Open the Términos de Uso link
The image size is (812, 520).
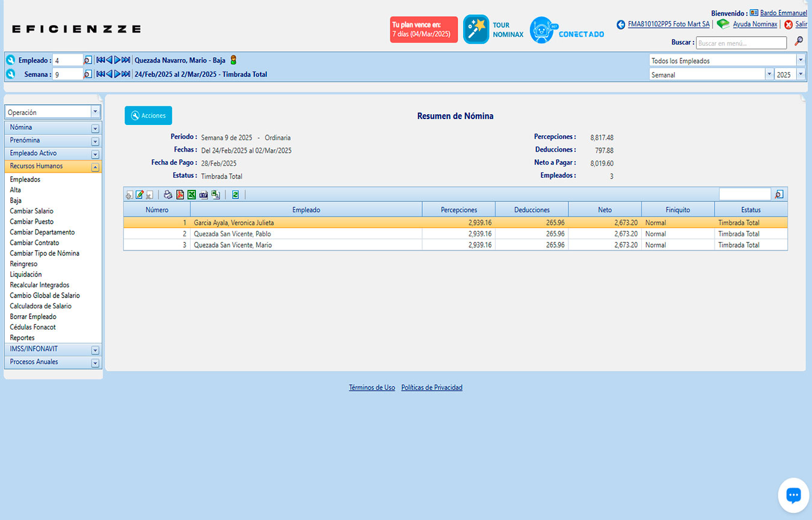[372, 388]
